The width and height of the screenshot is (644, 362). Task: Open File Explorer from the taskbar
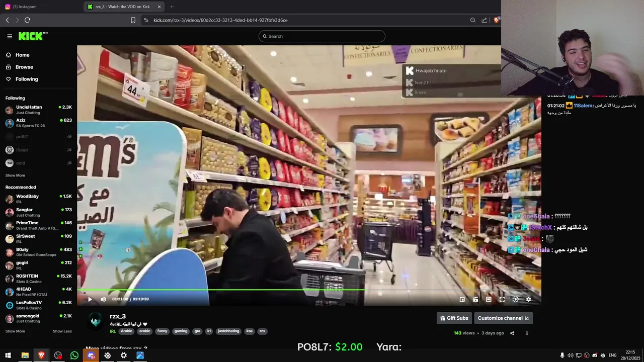(x=25, y=355)
